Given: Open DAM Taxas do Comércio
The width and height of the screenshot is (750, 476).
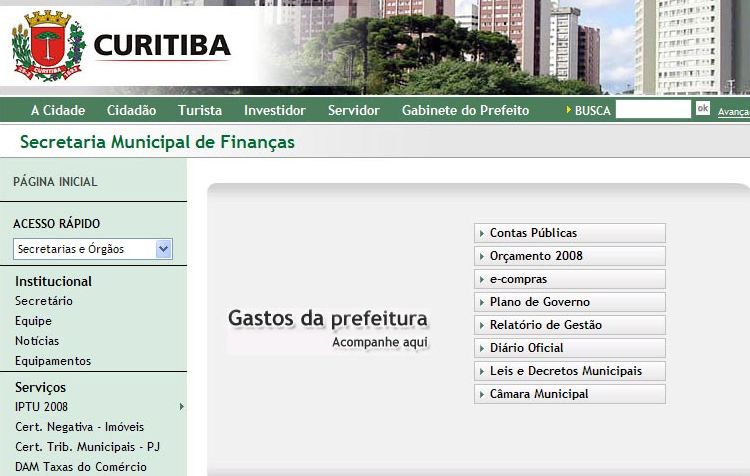Looking at the screenshot, I should 81,467.
